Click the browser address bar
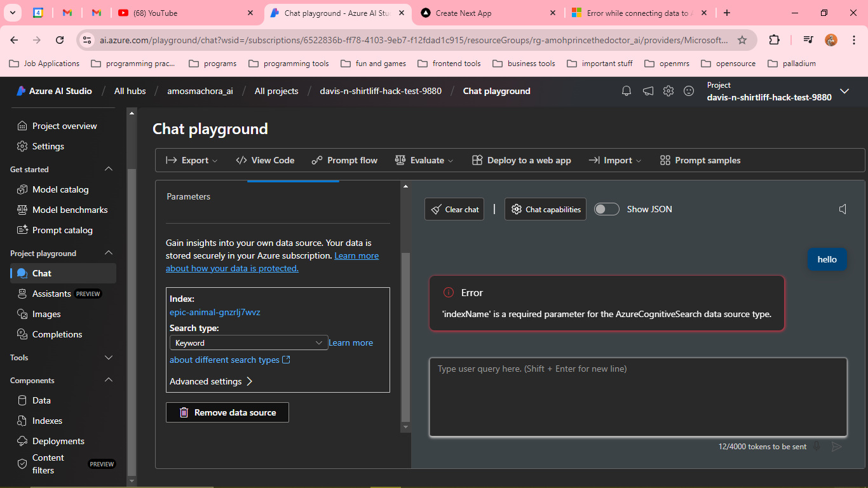The width and height of the screenshot is (868, 488). [414, 40]
